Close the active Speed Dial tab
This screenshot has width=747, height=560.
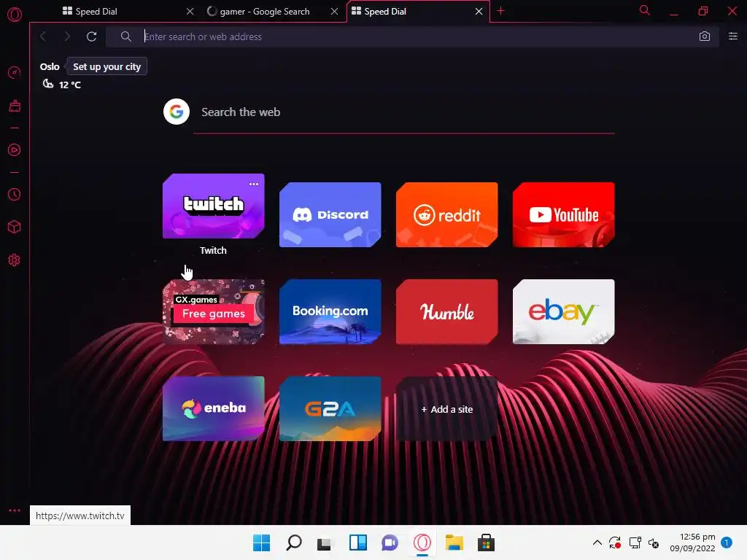point(479,12)
